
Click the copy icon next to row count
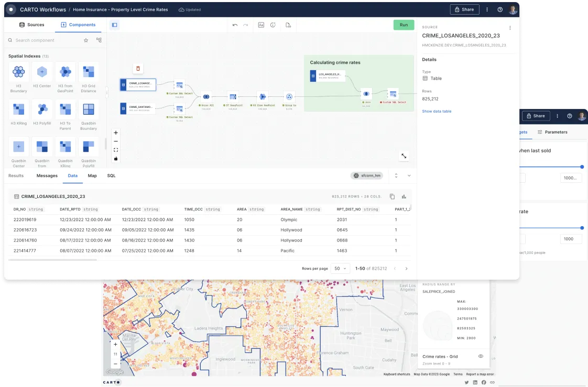point(392,196)
